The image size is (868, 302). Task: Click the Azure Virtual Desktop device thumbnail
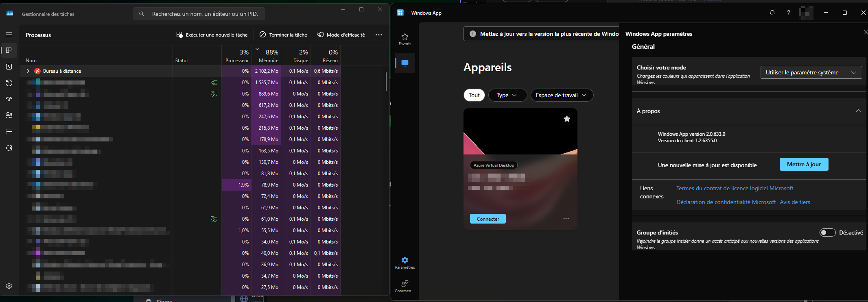click(x=520, y=131)
